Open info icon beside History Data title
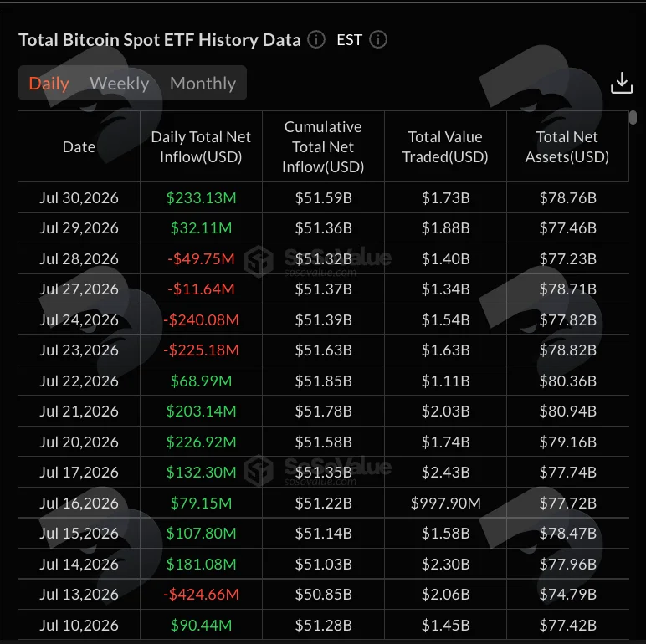646x644 pixels. 316,40
